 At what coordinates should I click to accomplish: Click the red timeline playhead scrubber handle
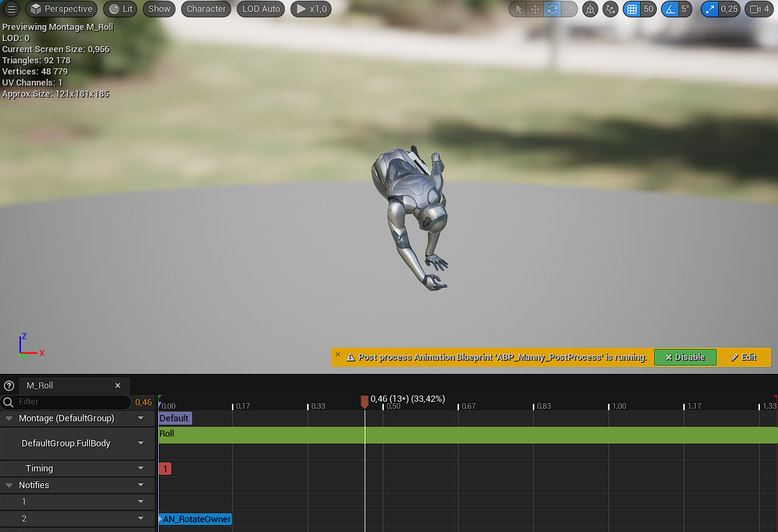[364, 402]
